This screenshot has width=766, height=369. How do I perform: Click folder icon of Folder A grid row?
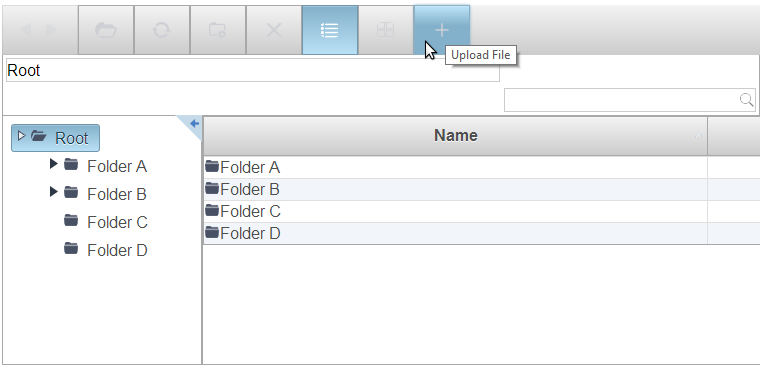tap(212, 166)
